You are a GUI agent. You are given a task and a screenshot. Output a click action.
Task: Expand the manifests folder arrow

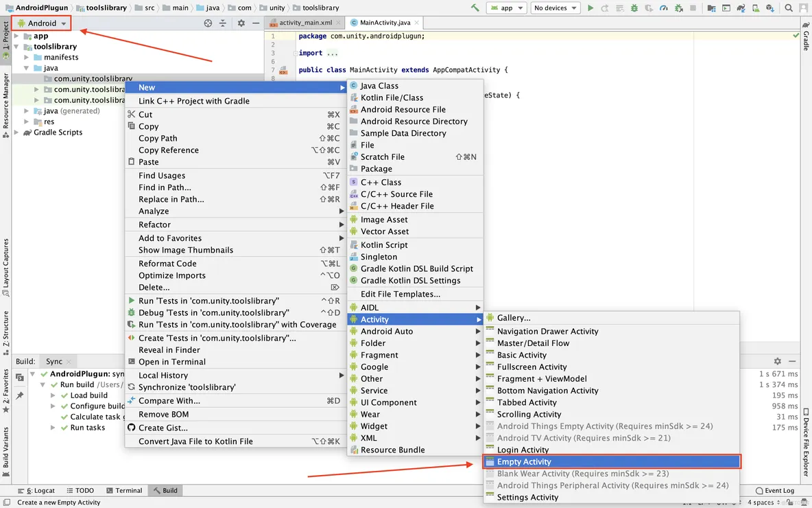pyautogui.click(x=27, y=58)
